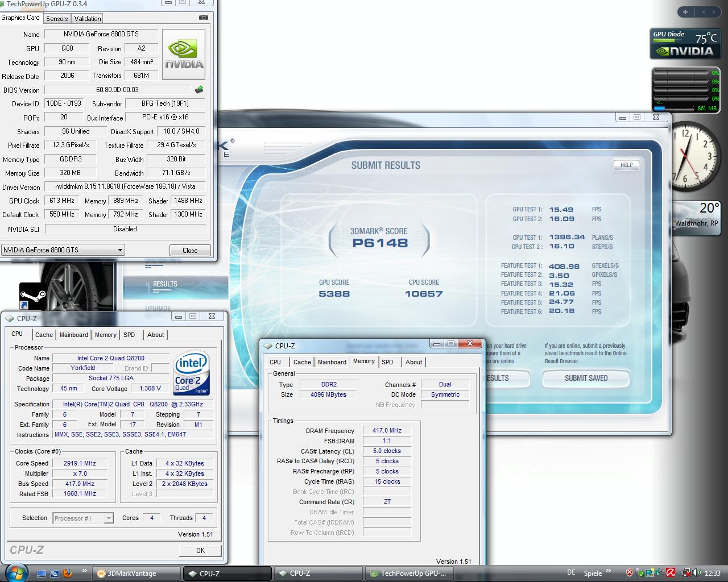
Task: Open Mainboard tab in rear CPU-Z window
Action: 74,335
